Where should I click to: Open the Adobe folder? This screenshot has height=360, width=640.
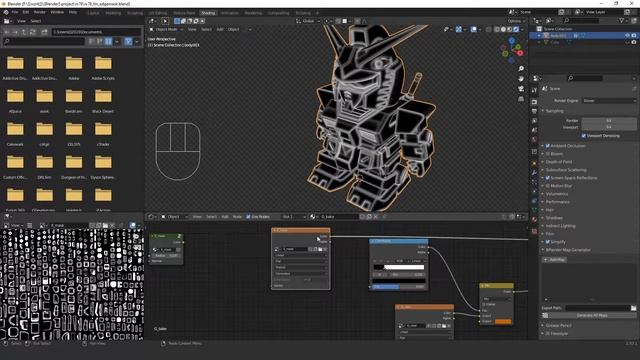74,67
